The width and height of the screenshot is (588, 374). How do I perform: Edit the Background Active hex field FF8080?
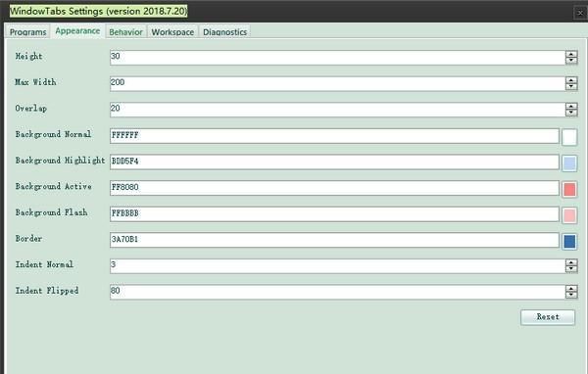click(334, 188)
